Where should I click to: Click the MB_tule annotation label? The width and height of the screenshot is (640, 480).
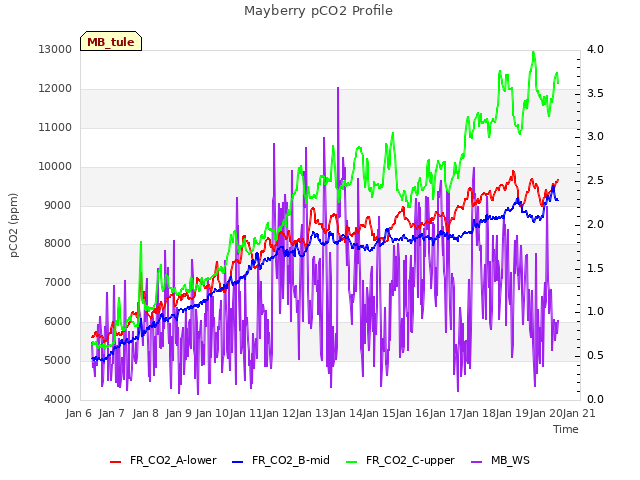click(x=111, y=41)
